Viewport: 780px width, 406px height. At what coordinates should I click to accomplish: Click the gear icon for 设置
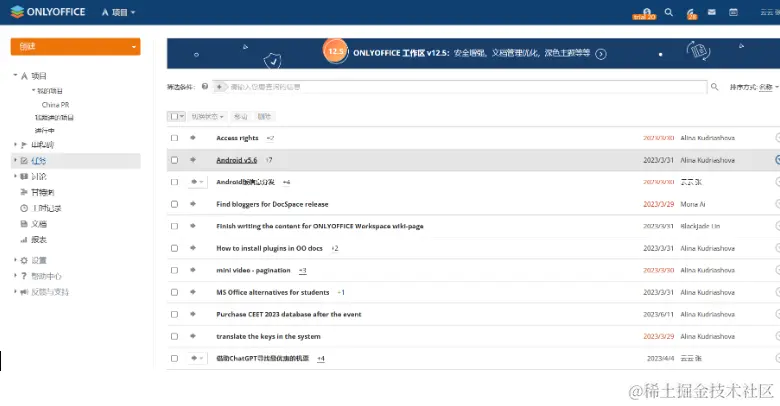(23, 260)
